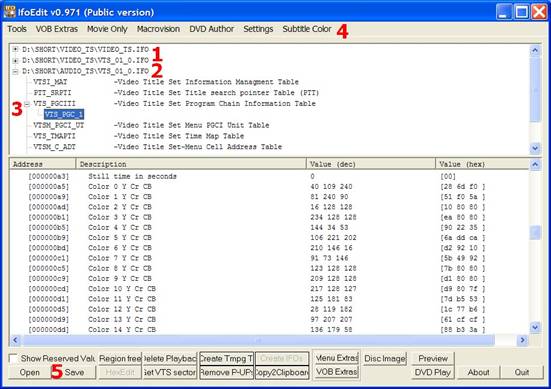
Task: Click the Description column header
Action: [x=191, y=164]
